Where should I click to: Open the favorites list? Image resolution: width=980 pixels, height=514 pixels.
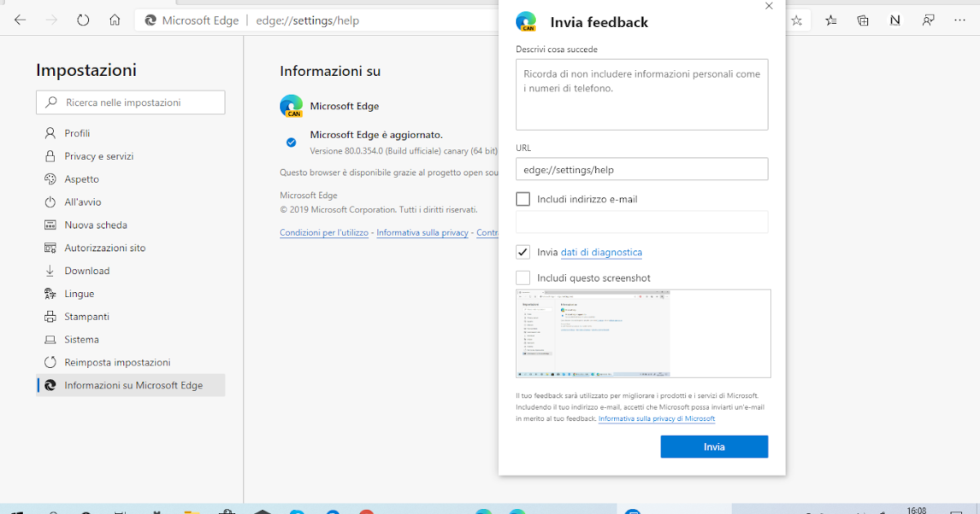point(831,20)
